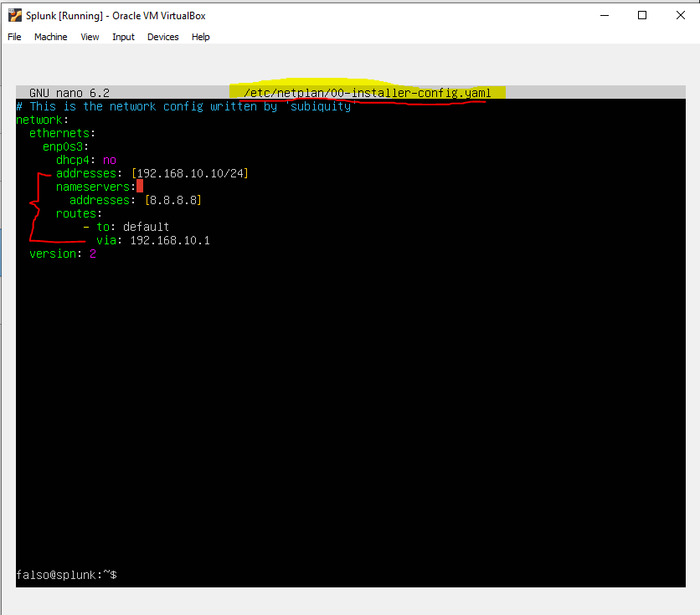
Task: Click the 'nameservers:' line
Action: [x=96, y=187]
